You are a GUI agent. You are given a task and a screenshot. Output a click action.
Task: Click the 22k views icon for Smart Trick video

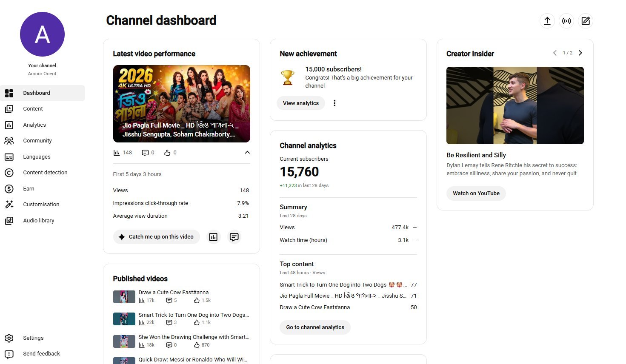point(142,323)
